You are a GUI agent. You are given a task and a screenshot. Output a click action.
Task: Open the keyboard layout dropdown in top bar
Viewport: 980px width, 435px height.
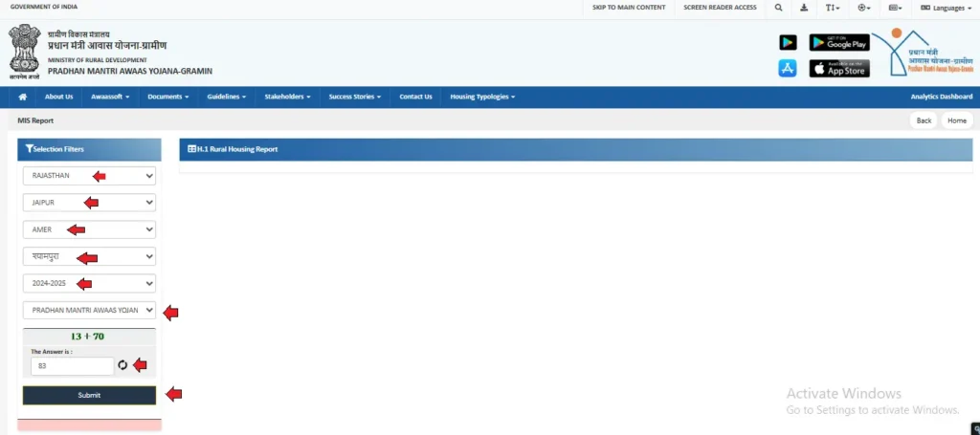point(895,8)
